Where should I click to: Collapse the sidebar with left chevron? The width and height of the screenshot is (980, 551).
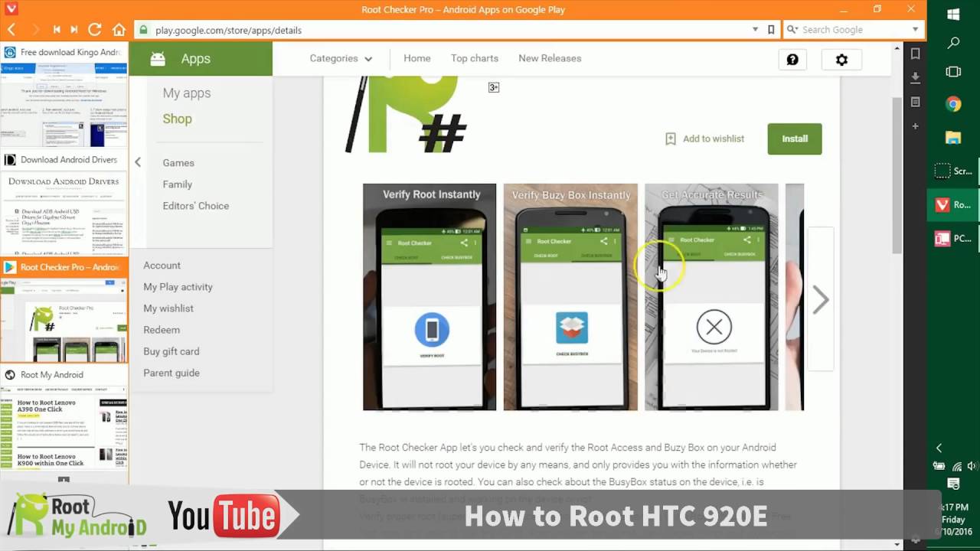point(138,162)
